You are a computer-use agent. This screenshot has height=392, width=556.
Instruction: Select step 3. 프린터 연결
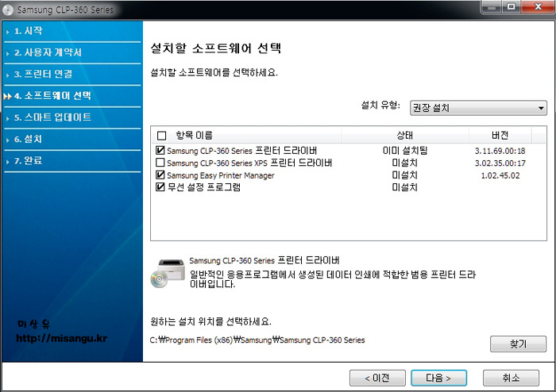coord(43,74)
